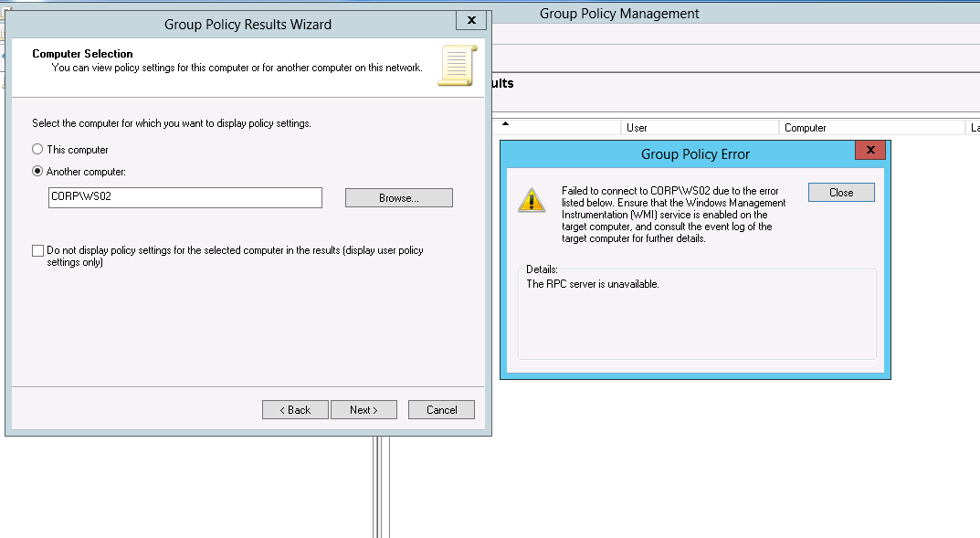Click the "Failed to connect to CORP\WS02" message
The height and width of the screenshot is (538, 980).
tap(674, 215)
